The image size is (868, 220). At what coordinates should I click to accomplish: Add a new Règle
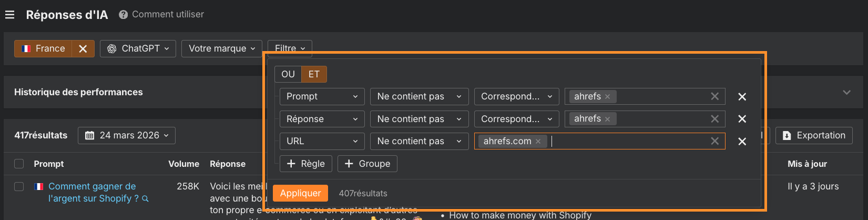point(306,164)
